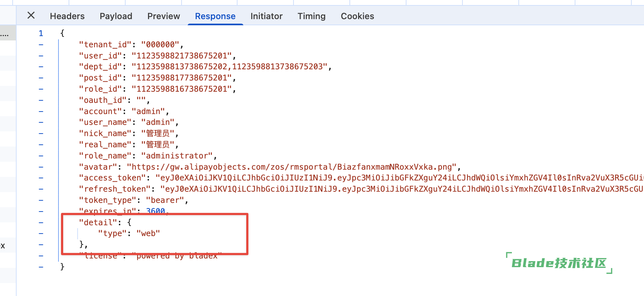Click the avatar URL string value
644x296 pixels.
tap(292, 167)
